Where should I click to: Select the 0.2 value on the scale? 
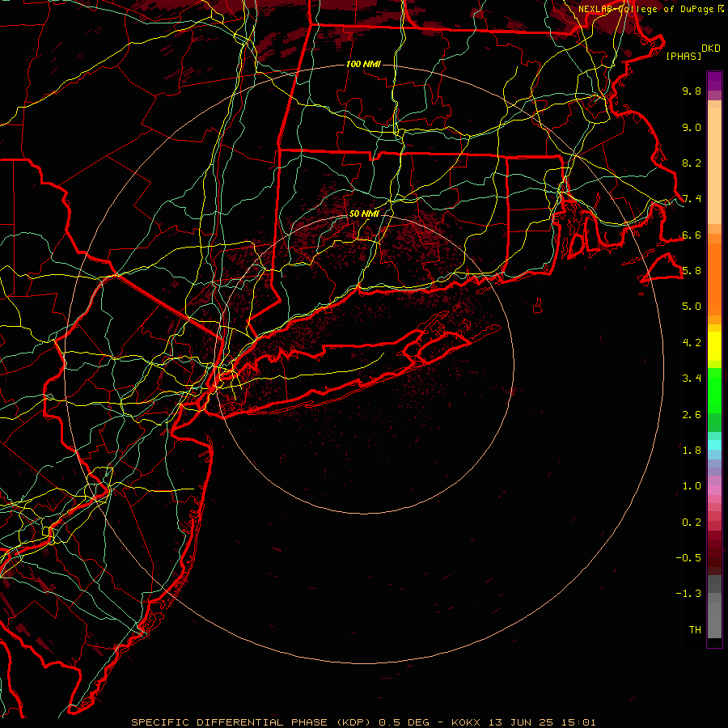coord(692,523)
